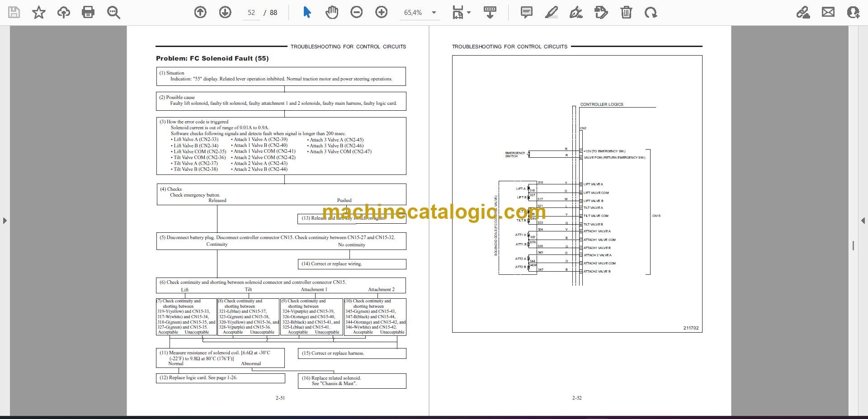The height and width of the screenshot is (419, 868).
Task: Rotate the page view clockwise
Action: pos(651,12)
